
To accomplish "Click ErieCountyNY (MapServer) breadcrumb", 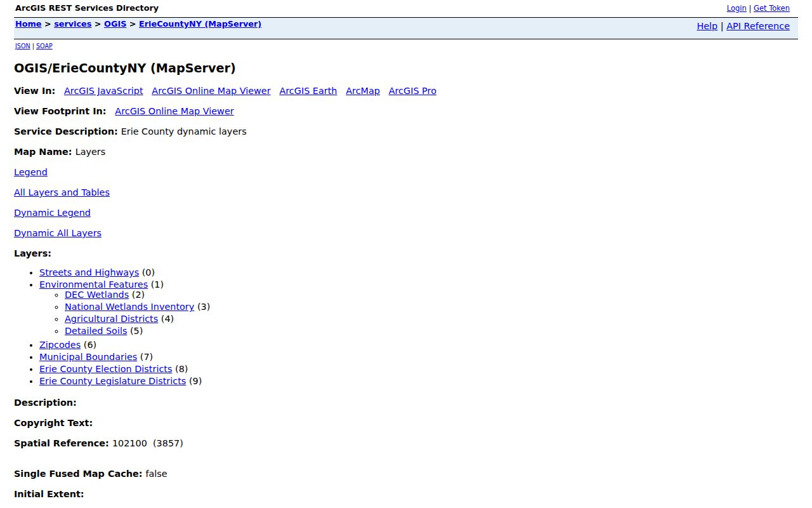I will (200, 24).
